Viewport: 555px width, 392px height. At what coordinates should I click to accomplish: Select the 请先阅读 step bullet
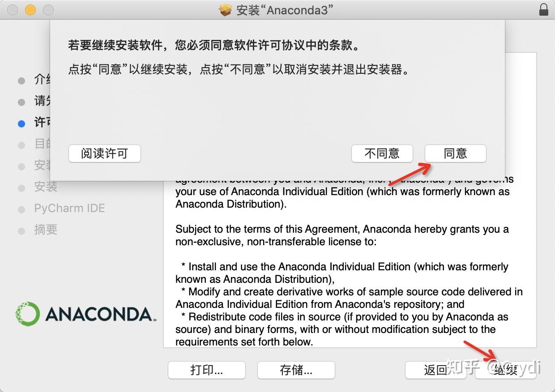coord(21,102)
